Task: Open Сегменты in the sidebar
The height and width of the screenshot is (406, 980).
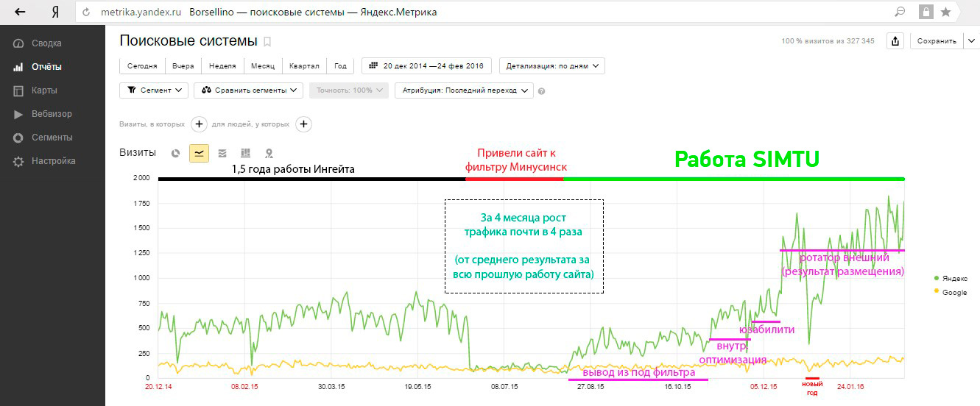Action: click(52, 138)
